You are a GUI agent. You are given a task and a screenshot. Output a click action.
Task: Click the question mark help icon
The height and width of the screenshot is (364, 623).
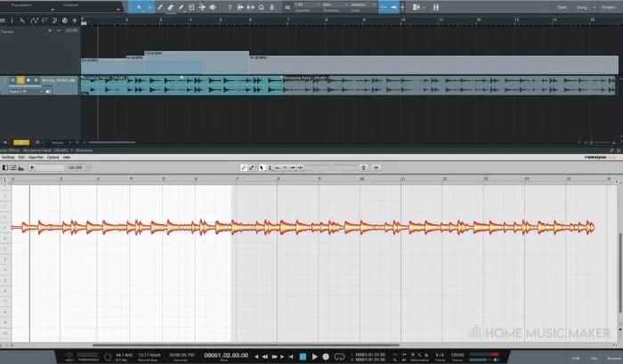(230, 7)
